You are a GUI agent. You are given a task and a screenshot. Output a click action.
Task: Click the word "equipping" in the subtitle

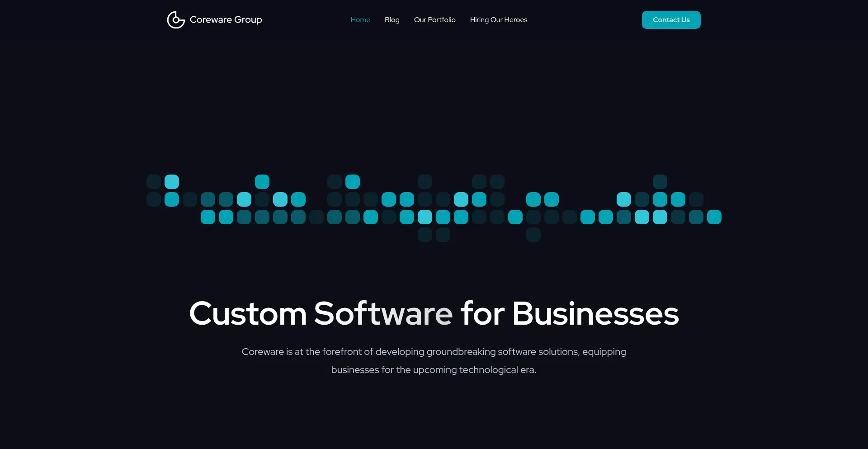coord(604,352)
